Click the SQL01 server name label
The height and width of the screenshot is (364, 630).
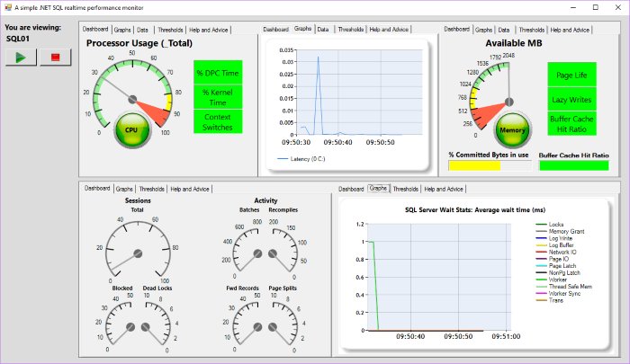(x=18, y=39)
